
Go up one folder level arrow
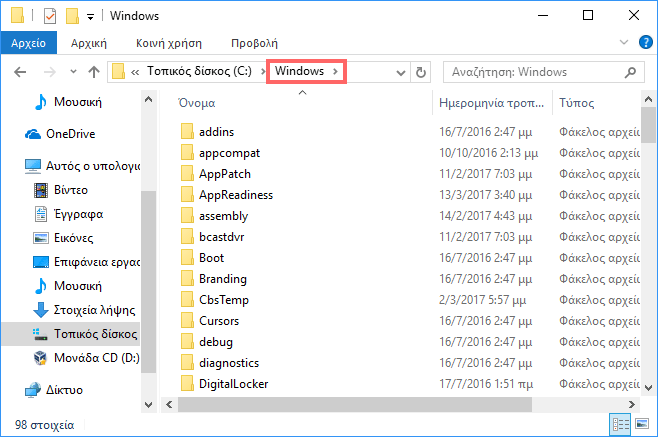[94, 72]
